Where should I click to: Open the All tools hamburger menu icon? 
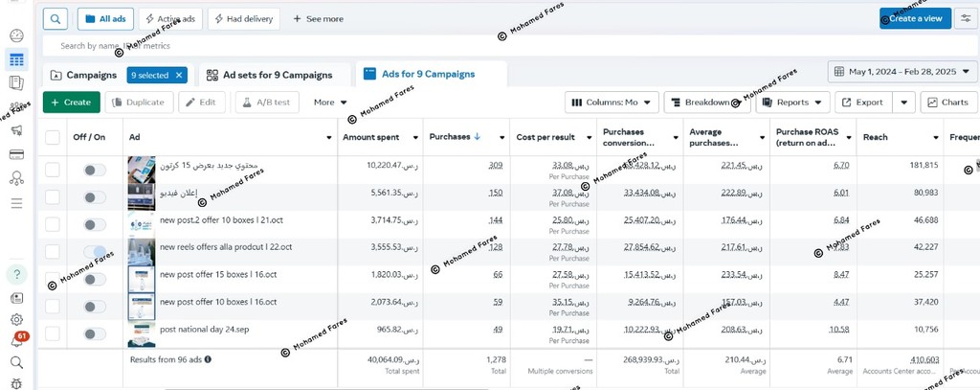pos(16,203)
